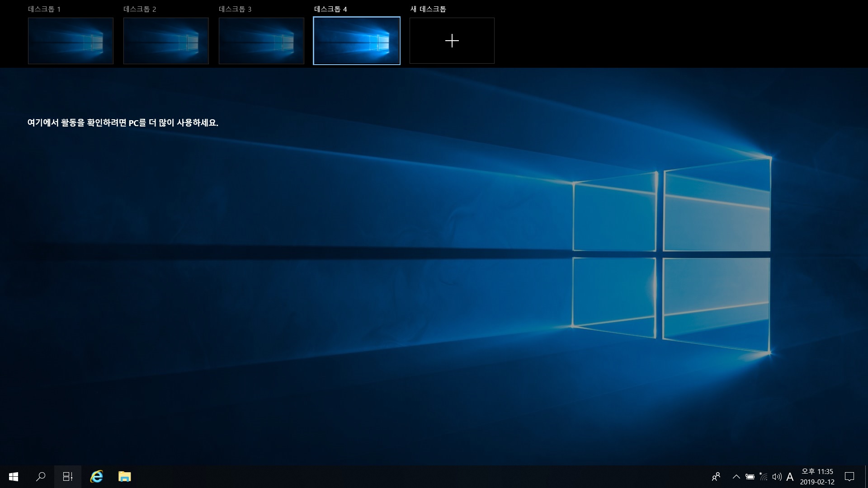Switch to the 데스크톱 2 thumbnail
This screenshot has height=488, width=868.
click(x=166, y=41)
